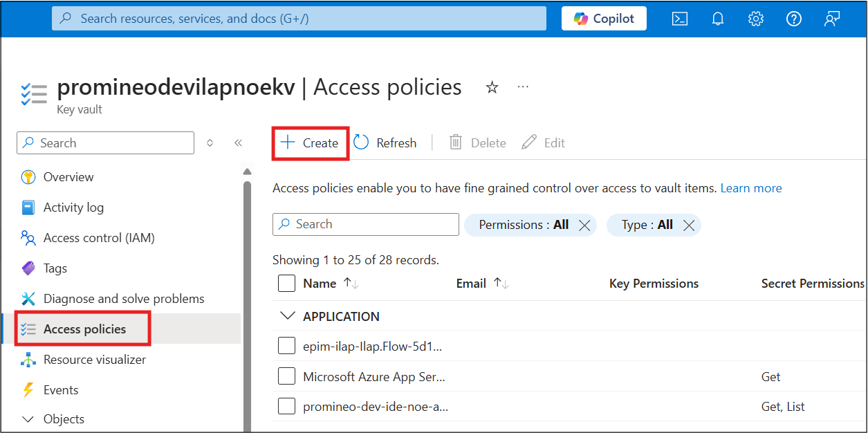Remove the Permissions filter with its X

pyautogui.click(x=584, y=225)
